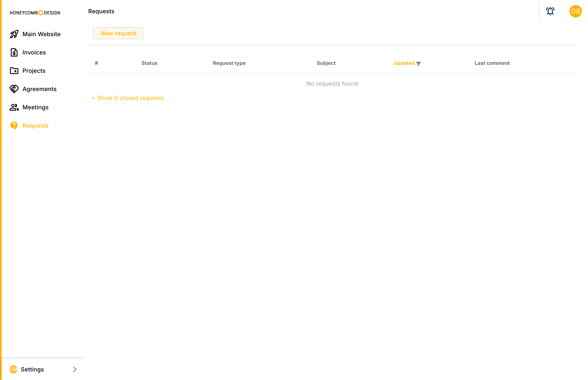Open the GB user avatar menu

(575, 11)
